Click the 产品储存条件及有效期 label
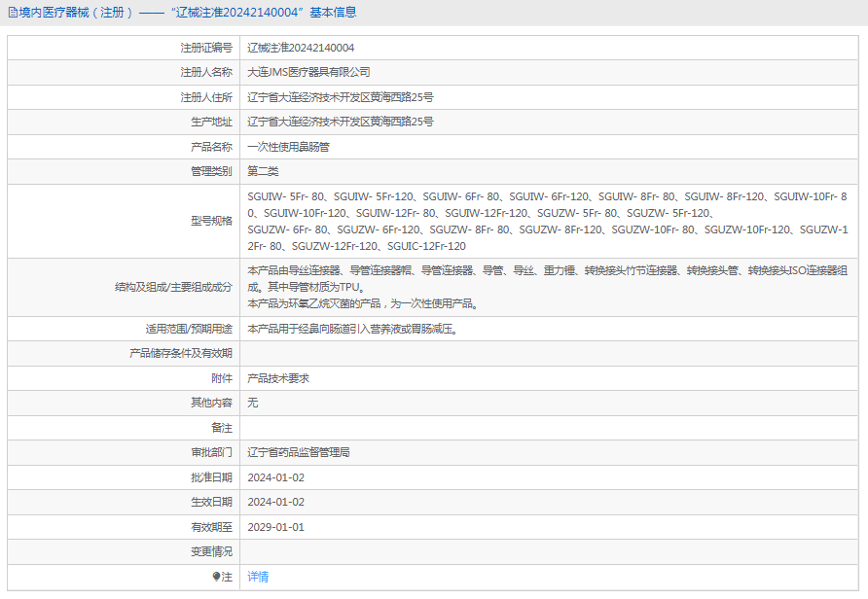 (181, 353)
